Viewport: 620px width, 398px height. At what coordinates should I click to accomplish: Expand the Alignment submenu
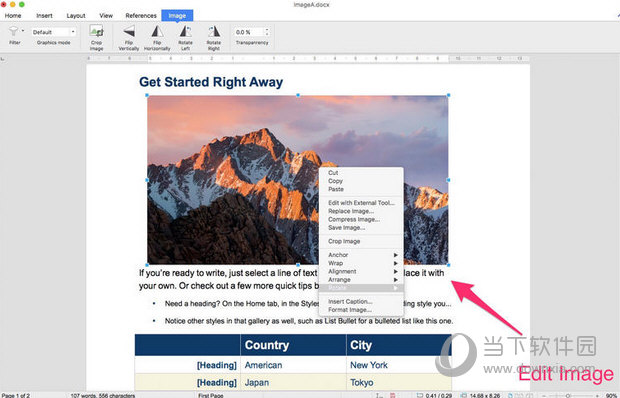(361, 272)
